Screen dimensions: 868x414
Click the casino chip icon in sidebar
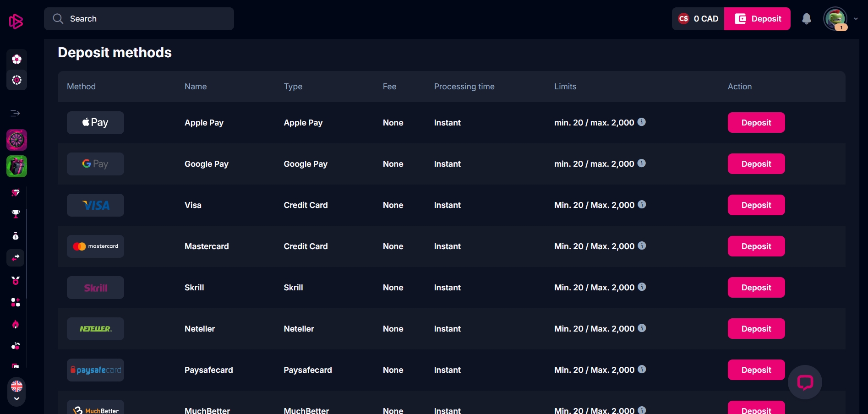tap(16, 80)
